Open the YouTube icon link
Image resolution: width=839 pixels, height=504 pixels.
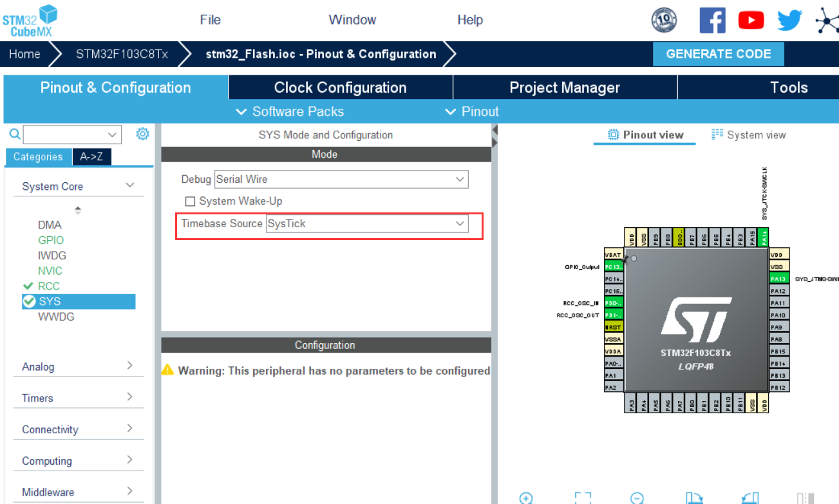click(x=751, y=21)
